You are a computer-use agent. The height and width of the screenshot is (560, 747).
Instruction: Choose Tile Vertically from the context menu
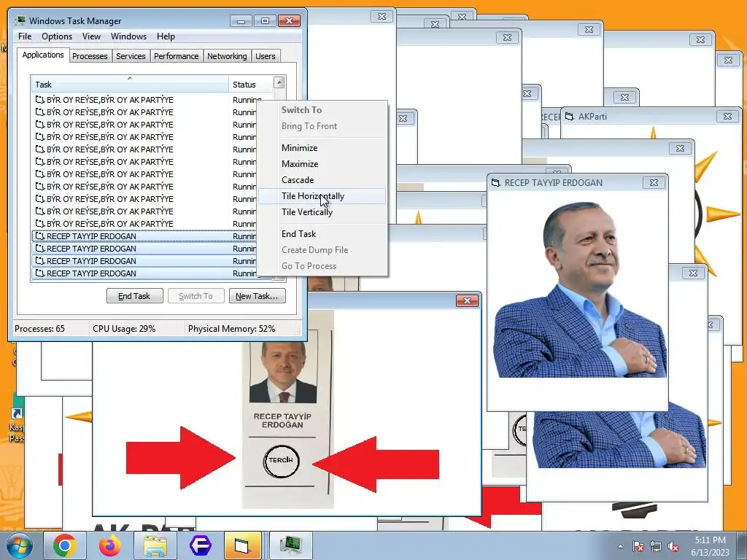322,212
